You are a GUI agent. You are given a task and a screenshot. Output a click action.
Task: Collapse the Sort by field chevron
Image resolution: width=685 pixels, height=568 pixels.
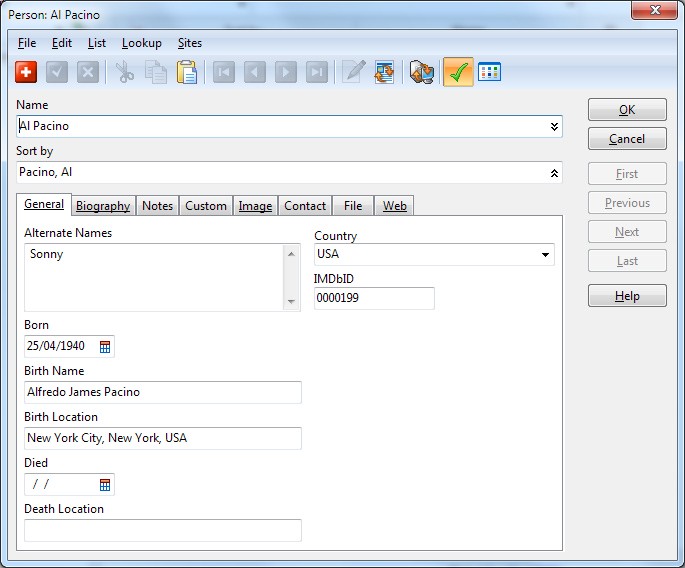pyautogui.click(x=554, y=173)
